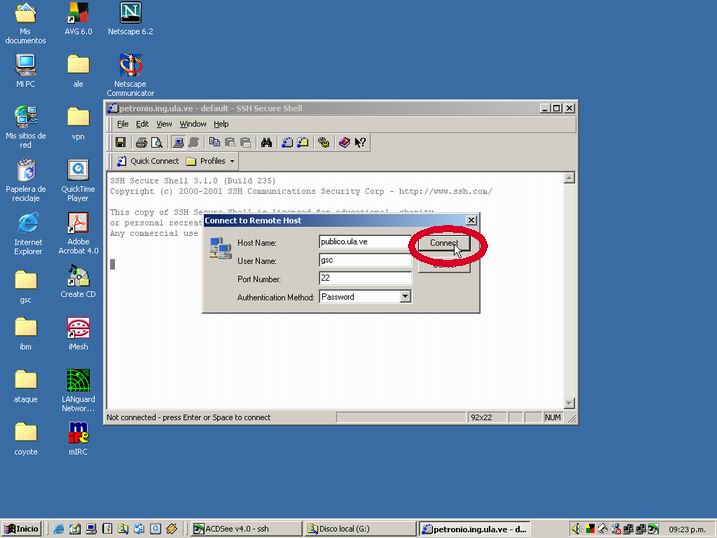This screenshot has height=538, width=717.
Task: Expand the Authentication Method dropdown
Action: pyautogui.click(x=405, y=297)
